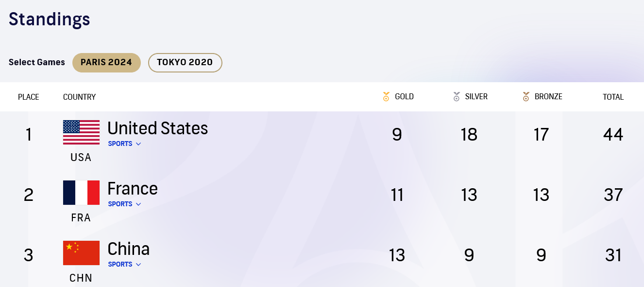
Task: Expand Sports dropdown for France
Action: coord(124,204)
